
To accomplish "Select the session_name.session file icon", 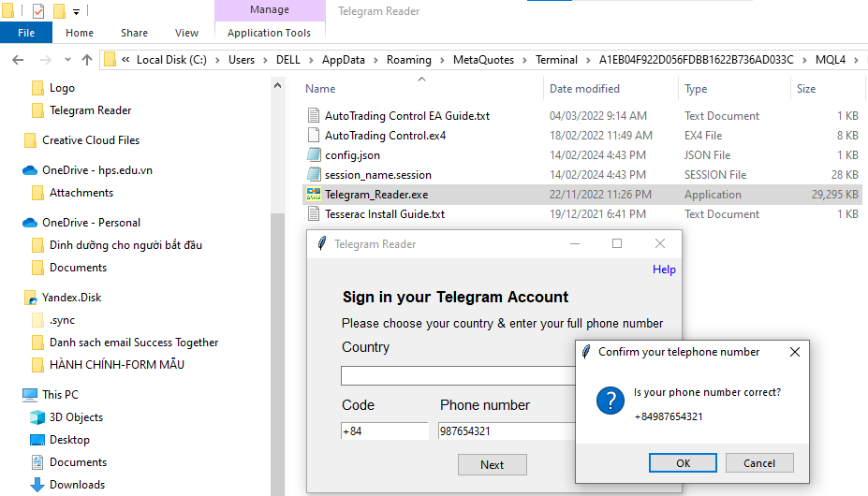I will click(x=314, y=174).
